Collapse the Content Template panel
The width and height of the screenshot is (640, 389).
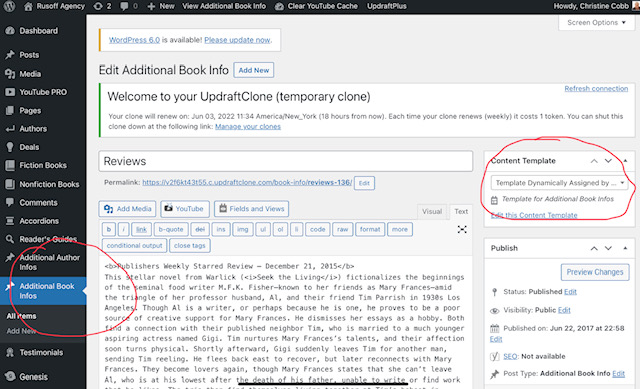[625, 161]
